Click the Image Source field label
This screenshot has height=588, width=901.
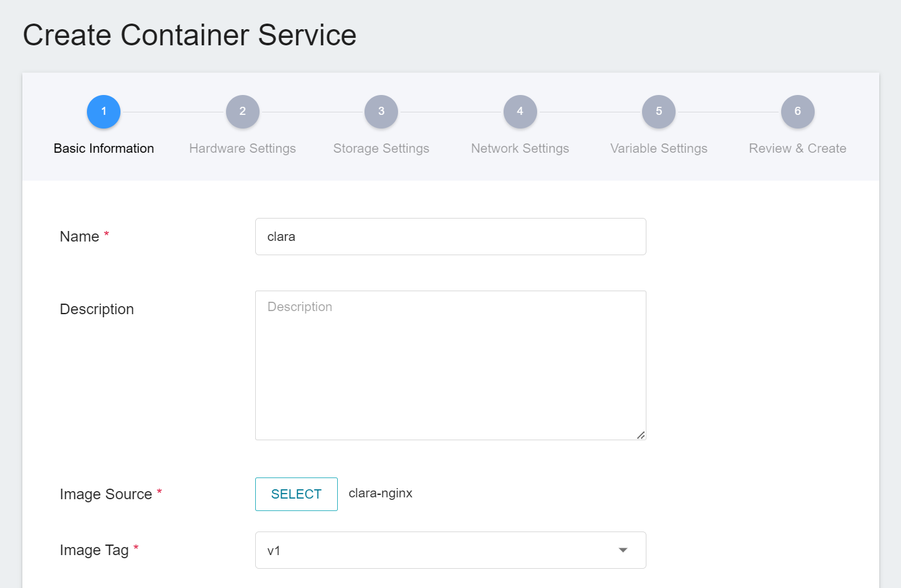coord(106,494)
